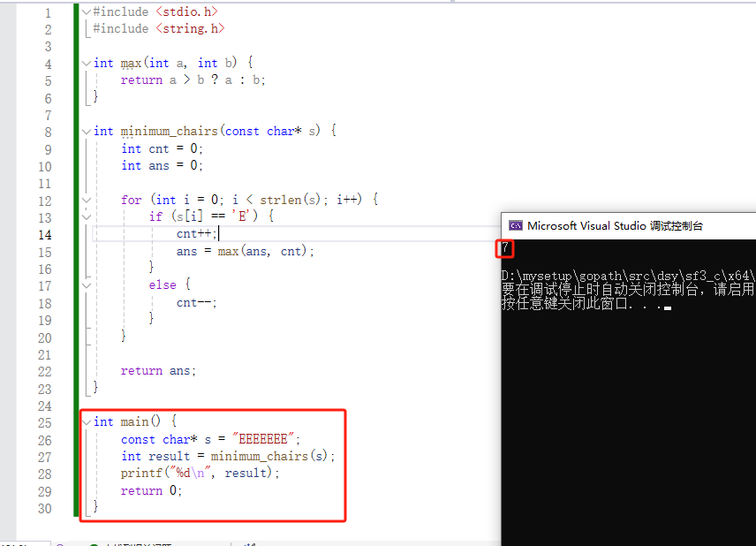Image resolution: width=756 pixels, height=546 pixels.
Task: Click the string literal "EEEEEEE"
Action: (x=263, y=439)
